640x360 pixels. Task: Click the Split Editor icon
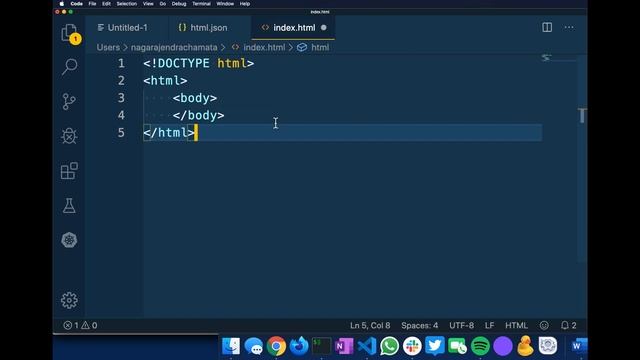coord(547,27)
